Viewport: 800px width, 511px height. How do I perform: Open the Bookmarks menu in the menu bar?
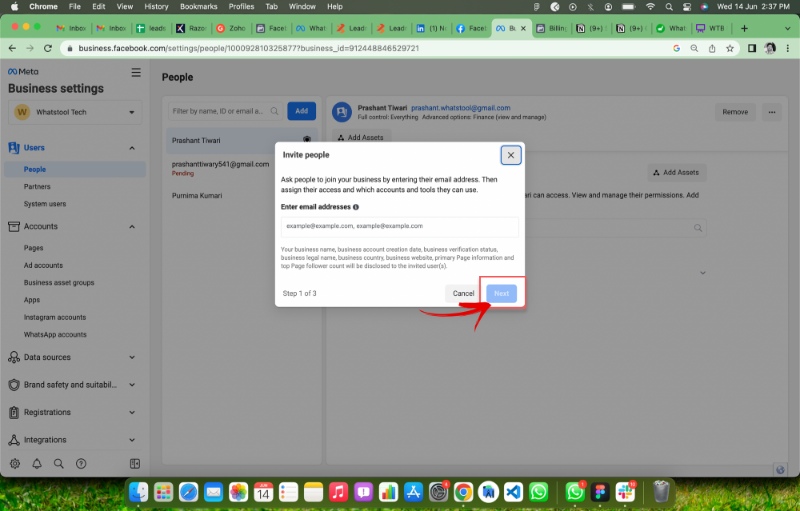198,7
